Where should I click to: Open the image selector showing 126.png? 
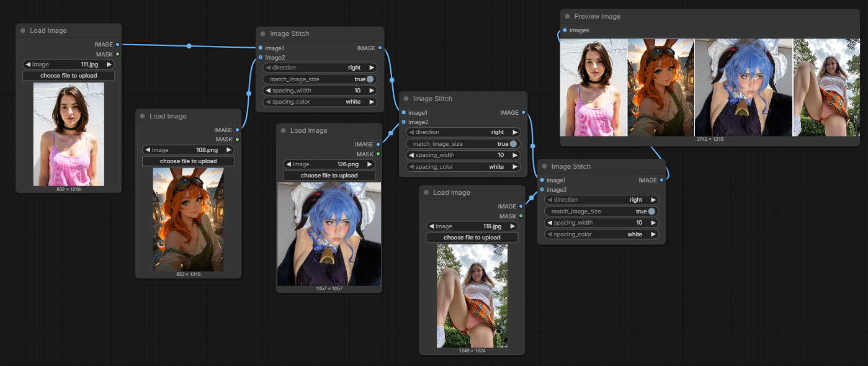329,164
